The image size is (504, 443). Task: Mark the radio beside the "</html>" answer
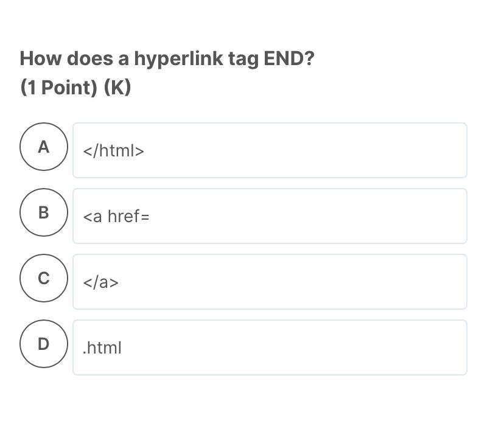[43, 147]
